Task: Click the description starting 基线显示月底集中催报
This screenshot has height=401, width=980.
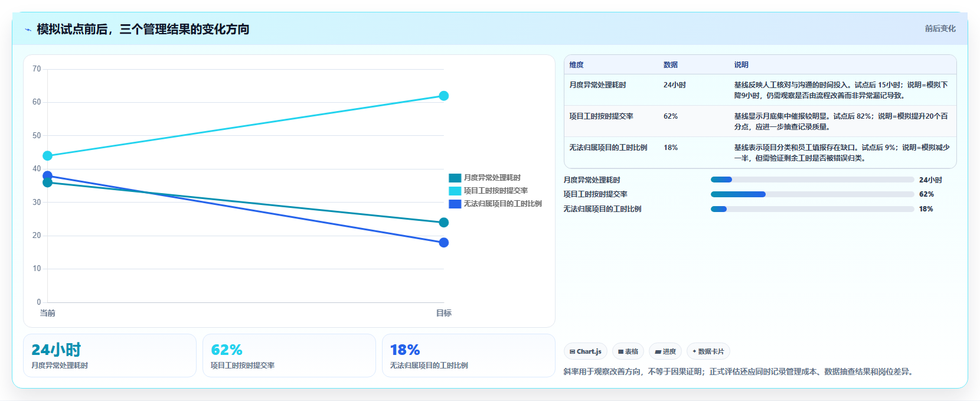Action: point(841,122)
